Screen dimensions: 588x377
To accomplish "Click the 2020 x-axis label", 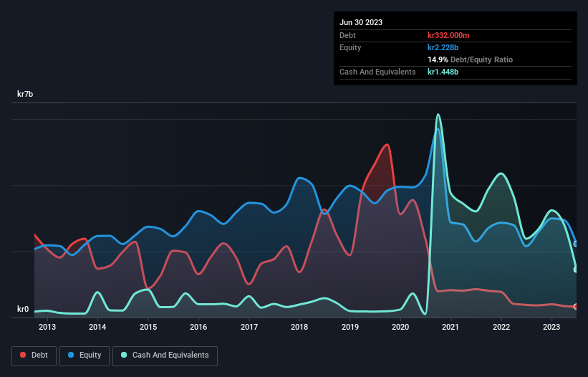I will click(x=400, y=327).
